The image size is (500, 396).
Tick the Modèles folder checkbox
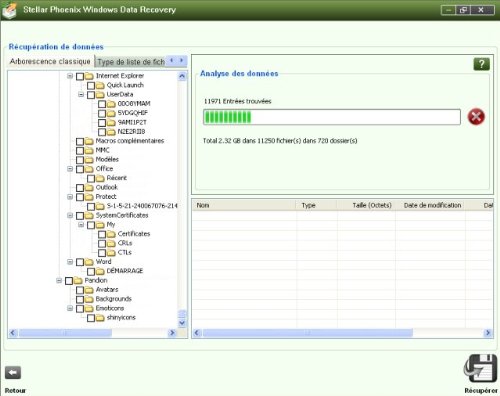[80, 160]
